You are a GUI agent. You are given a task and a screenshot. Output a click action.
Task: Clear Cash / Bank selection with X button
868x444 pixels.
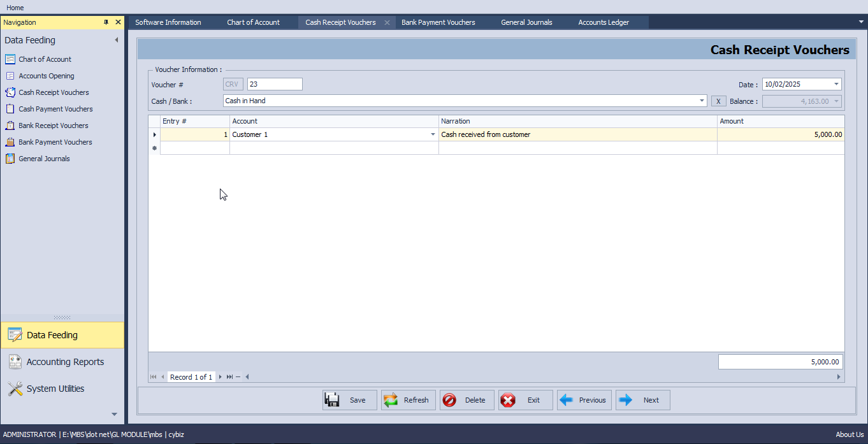coord(718,101)
